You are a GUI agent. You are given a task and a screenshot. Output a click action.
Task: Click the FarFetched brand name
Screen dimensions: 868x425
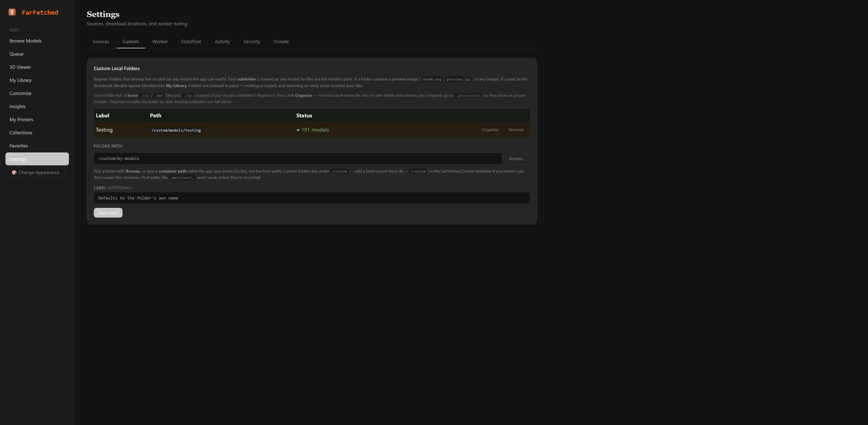click(40, 12)
